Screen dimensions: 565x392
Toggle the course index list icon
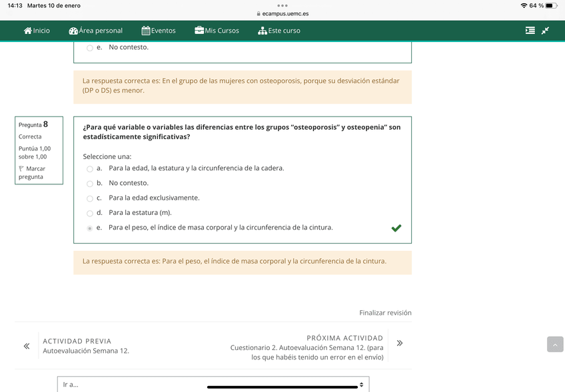pos(530,30)
